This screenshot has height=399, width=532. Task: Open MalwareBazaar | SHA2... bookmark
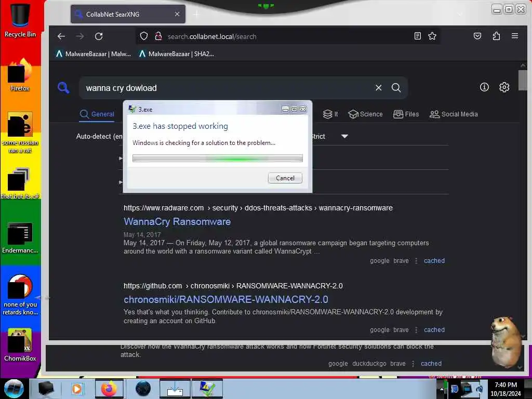point(177,54)
